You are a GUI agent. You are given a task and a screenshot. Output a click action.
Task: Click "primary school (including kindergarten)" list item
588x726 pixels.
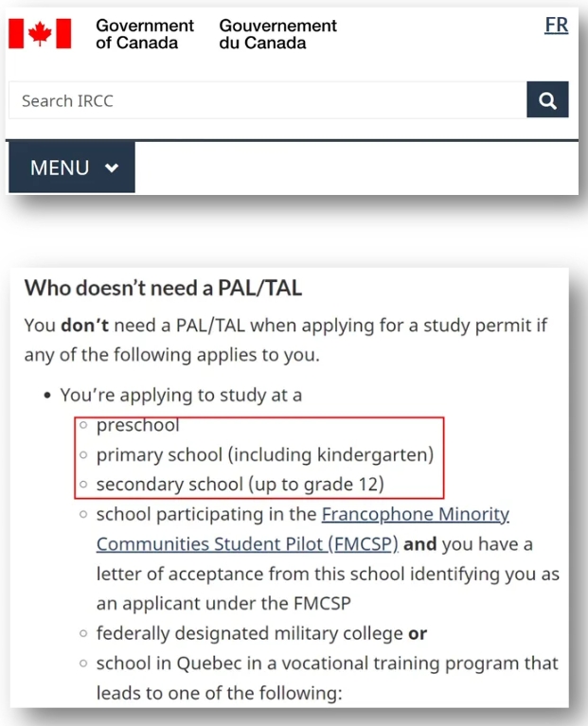(264, 454)
